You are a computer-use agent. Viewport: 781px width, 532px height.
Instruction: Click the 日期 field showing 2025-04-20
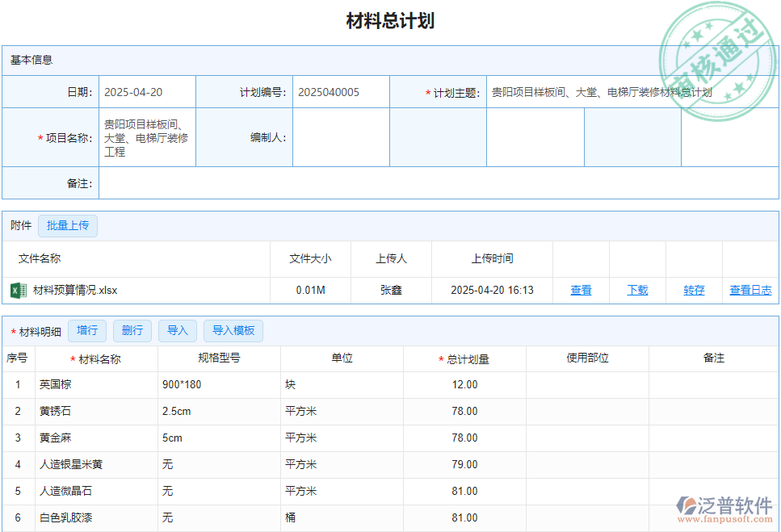click(147, 91)
